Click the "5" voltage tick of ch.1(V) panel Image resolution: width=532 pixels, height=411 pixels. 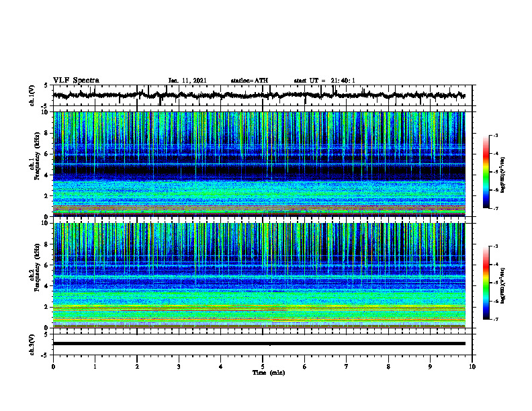tap(46, 85)
